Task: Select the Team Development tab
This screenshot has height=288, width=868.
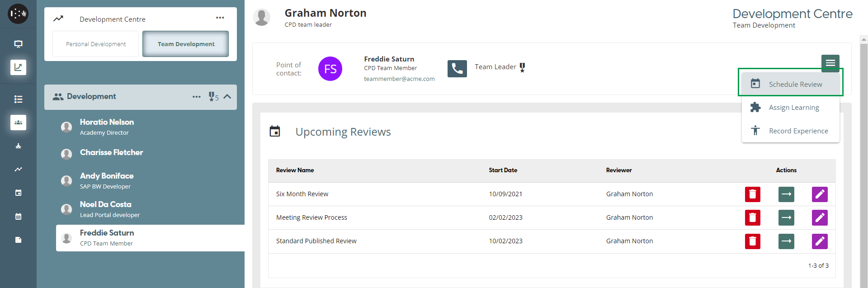Action: [x=186, y=44]
